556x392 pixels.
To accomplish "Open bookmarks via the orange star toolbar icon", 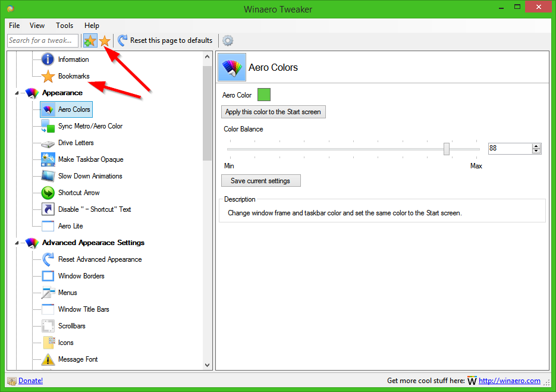I will click(105, 41).
